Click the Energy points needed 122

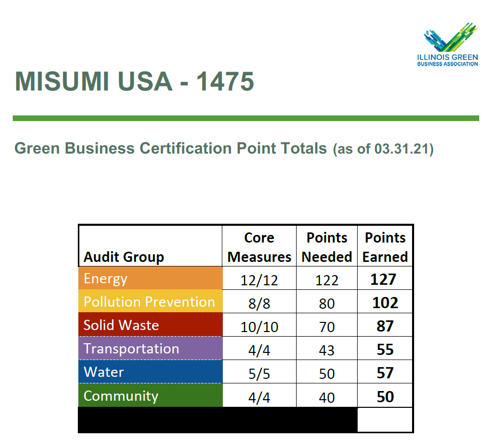click(327, 280)
